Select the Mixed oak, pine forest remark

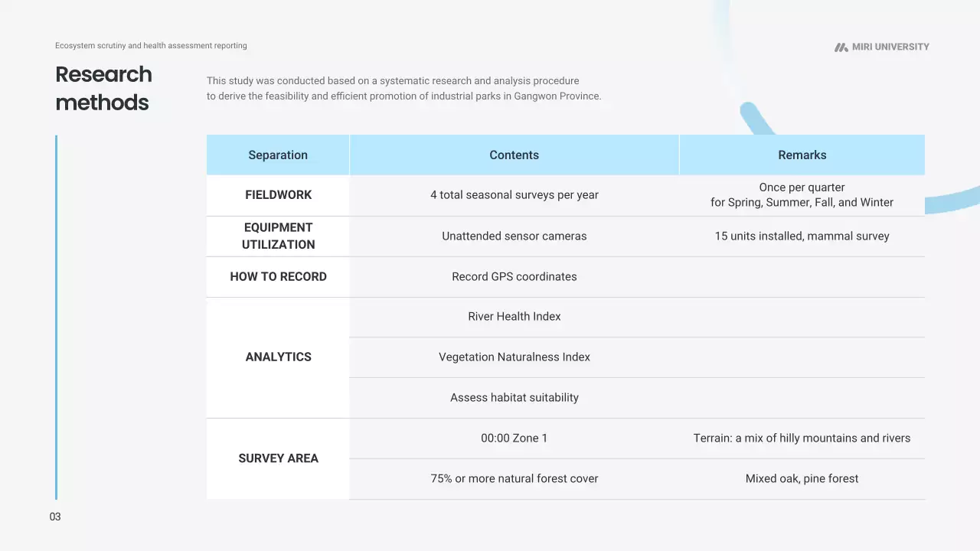pos(802,479)
